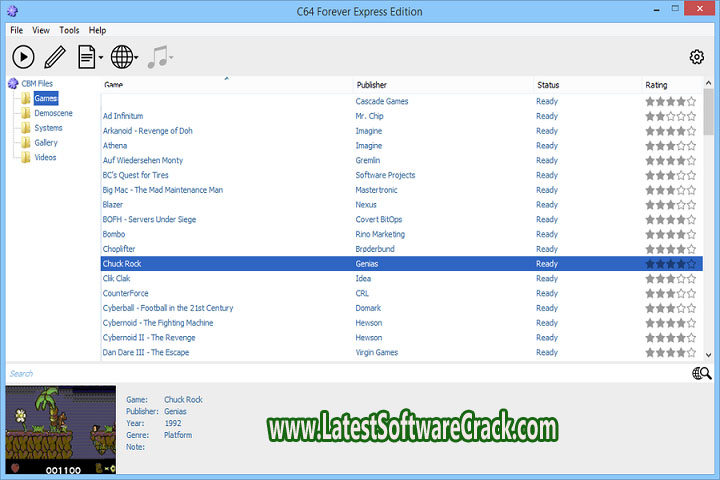Select Arkanoid - Revenge of Doh
720x480 pixels.
click(402, 131)
